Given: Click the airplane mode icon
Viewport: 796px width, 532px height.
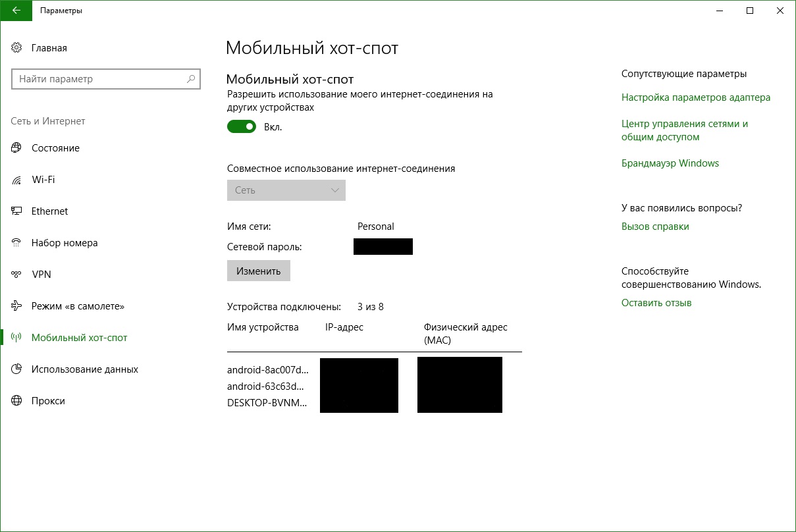Looking at the screenshot, I should (17, 306).
